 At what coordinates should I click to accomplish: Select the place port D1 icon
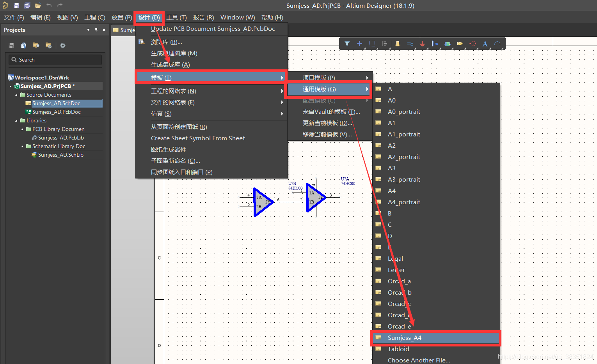tap(460, 44)
